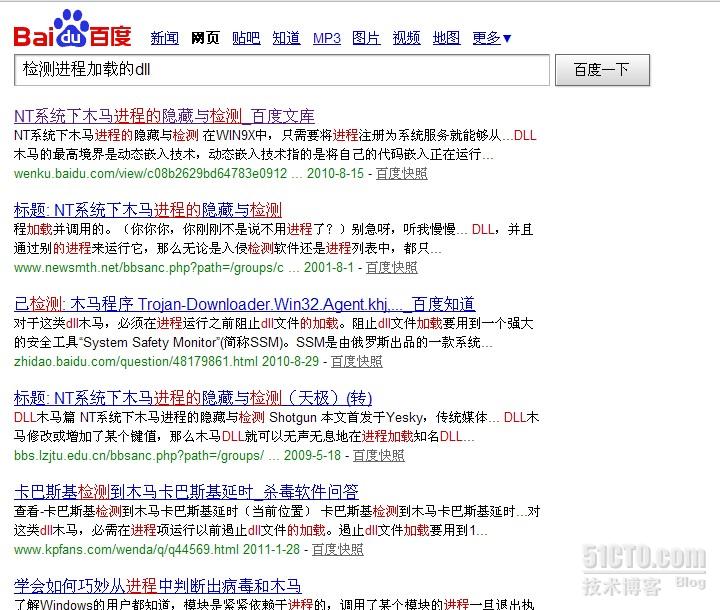This screenshot has height=610, width=720.
Task: Click the www.newsmth.net/bbsanc.php URL text
Action: coord(149,267)
